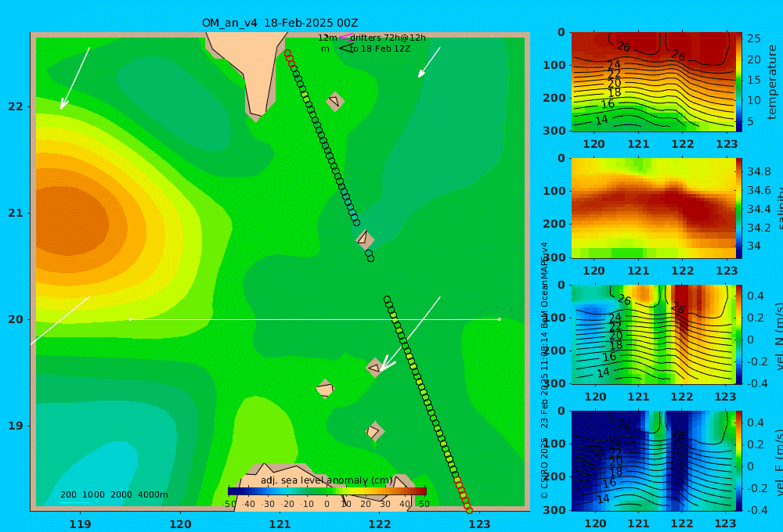Click the small island northeast of Taiwan's southern tip
The width and height of the screenshot is (783, 532).
point(335,101)
